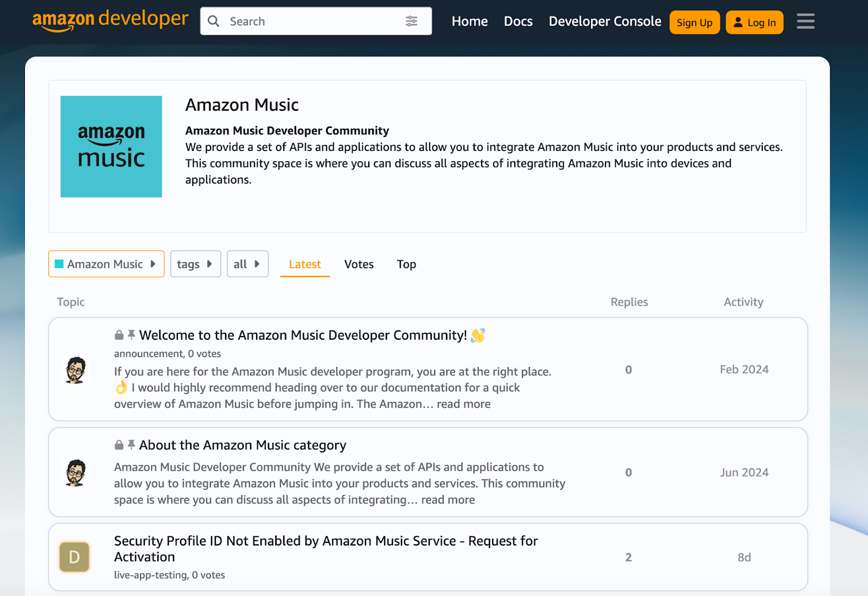This screenshot has height=596, width=868.
Task: Open the hamburger menu
Action: 805,21
